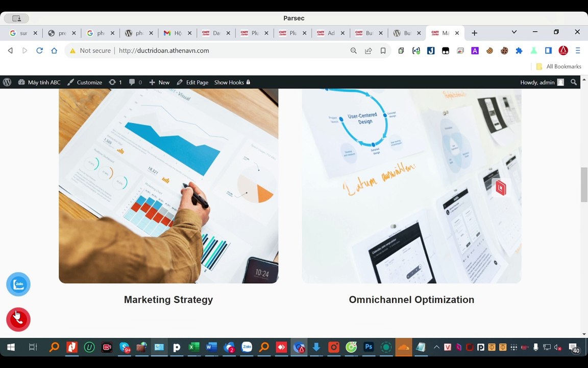Close the current Ma tab
The height and width of the screenshot is (368, 588).
tap(457, 33)
